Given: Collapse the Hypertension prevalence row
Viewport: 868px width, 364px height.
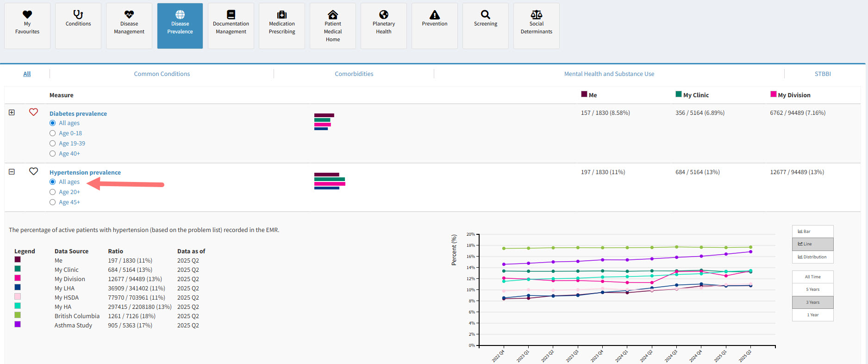Looking at the screenshot, I should 12,172.
